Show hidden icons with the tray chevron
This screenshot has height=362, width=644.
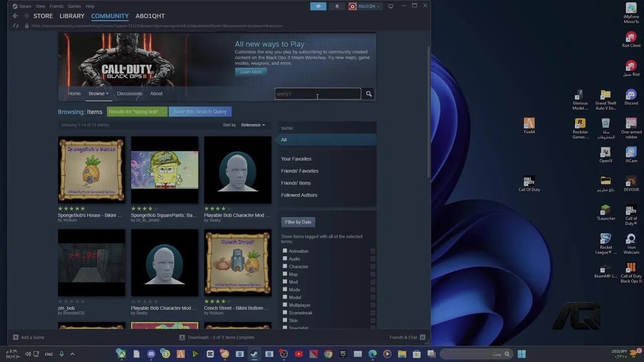click(72, 354)
